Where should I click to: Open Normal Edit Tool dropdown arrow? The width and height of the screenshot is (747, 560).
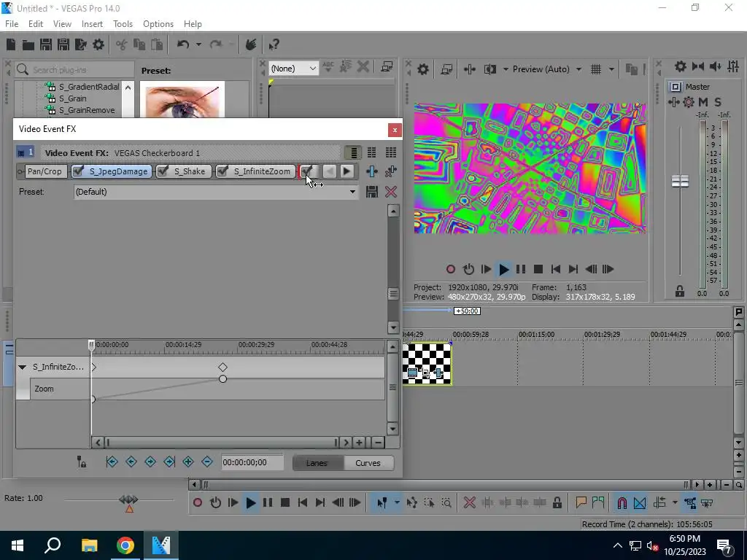click(396, 502)
